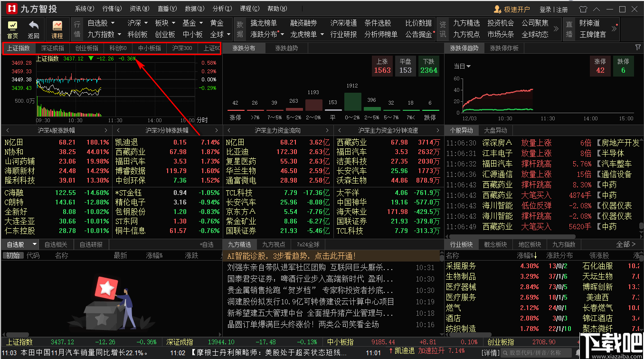Image resolution: width=644 pixels, height=359 pixels.
Task: Click left arrow on 沪深A股涨跌幅 panel header
Action: (7, 130)
